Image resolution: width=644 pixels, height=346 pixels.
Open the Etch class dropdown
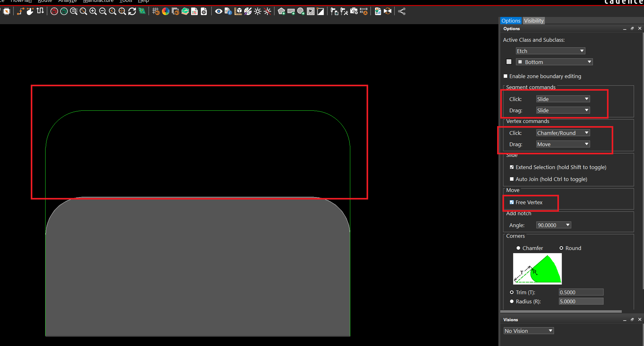(x=550, y=51)
